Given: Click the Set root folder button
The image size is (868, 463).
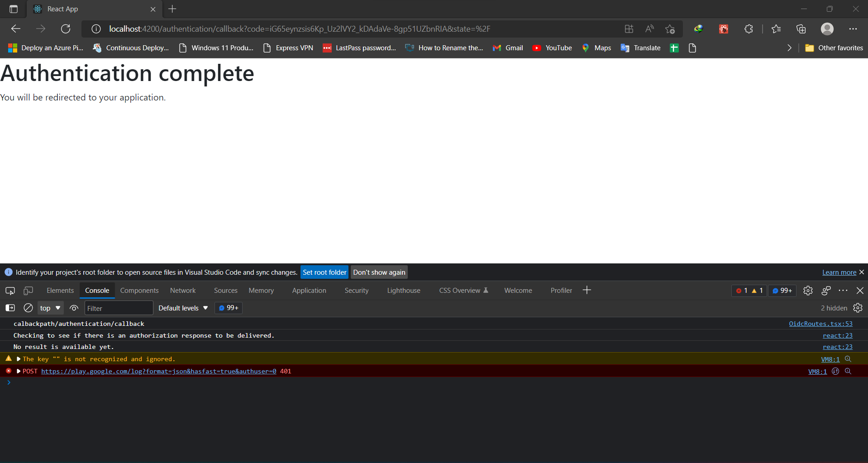Looking at the screenshot, I should click(x=324, y=272).
